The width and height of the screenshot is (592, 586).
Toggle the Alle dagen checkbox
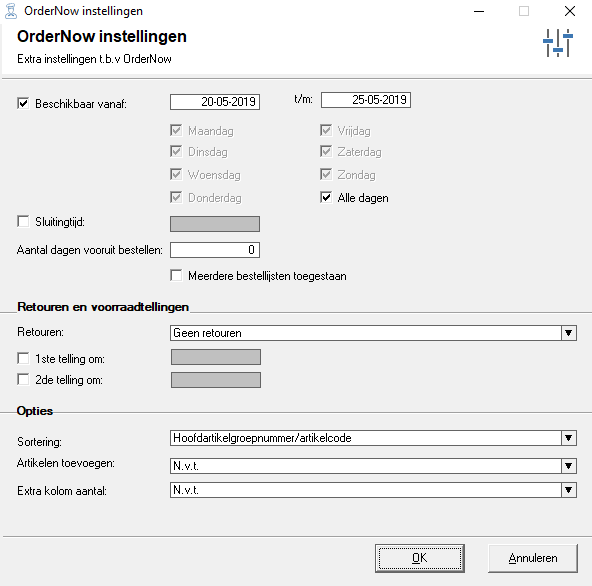[x=326, y=197]
